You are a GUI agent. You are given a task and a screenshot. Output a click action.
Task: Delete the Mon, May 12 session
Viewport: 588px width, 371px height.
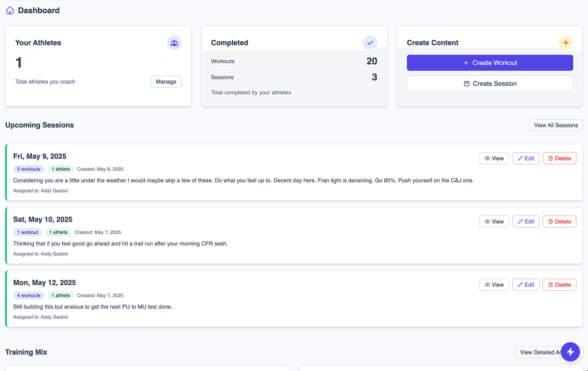pos(560,285)
